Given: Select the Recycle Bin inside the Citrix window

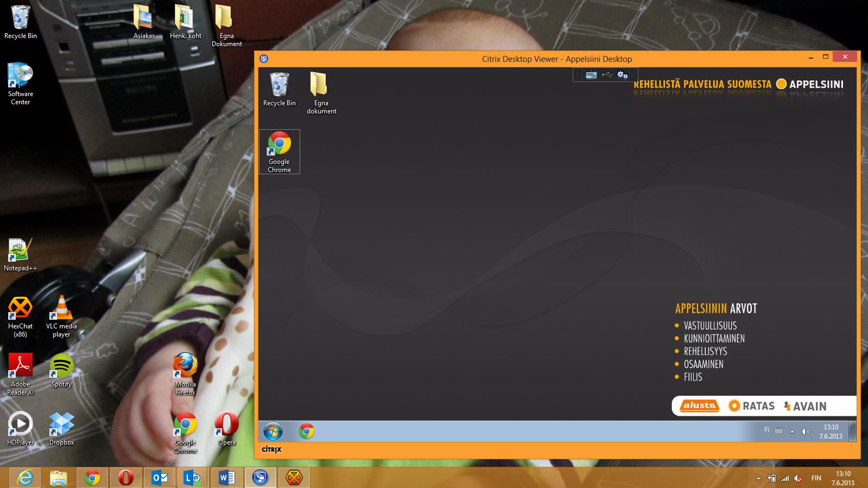Looking at the screenshot, I should coord(279,90).
